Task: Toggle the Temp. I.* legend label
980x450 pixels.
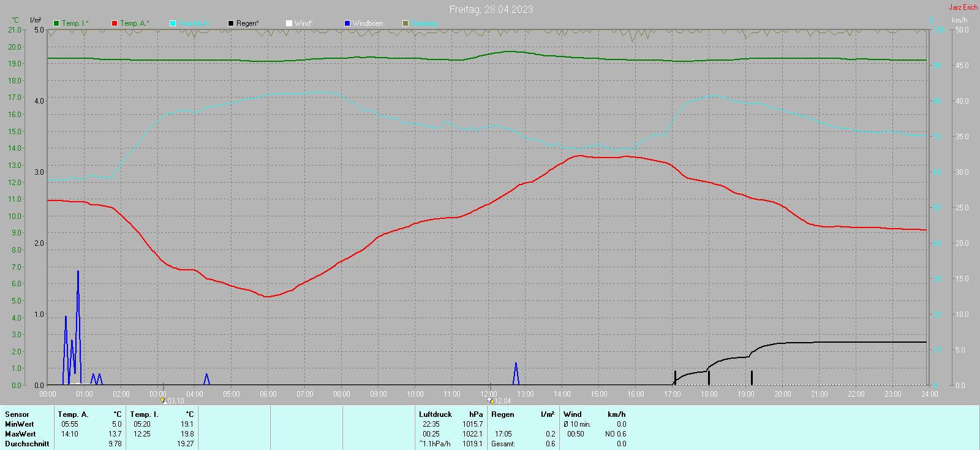Action: tap(75, 23)
